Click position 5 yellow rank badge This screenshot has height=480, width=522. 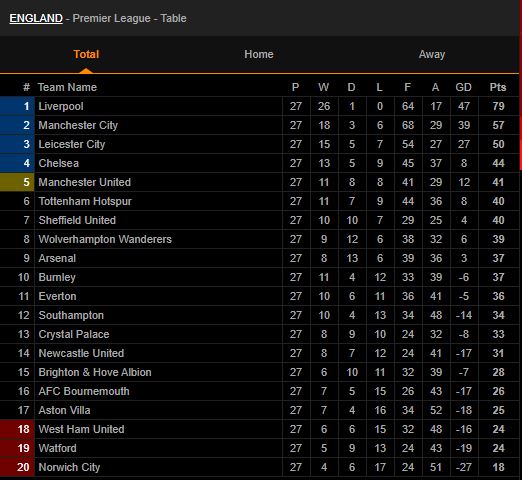point(17,182)
